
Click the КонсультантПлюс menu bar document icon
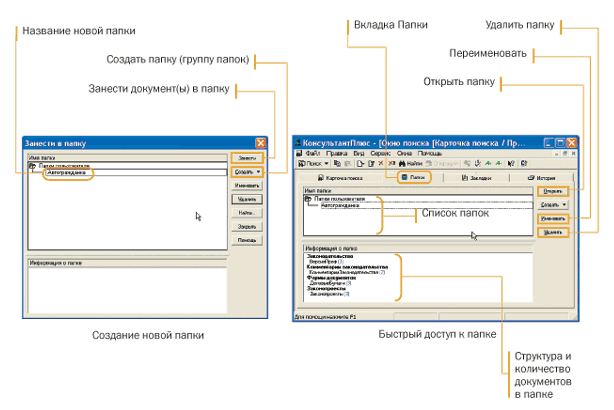coord(300,153)
